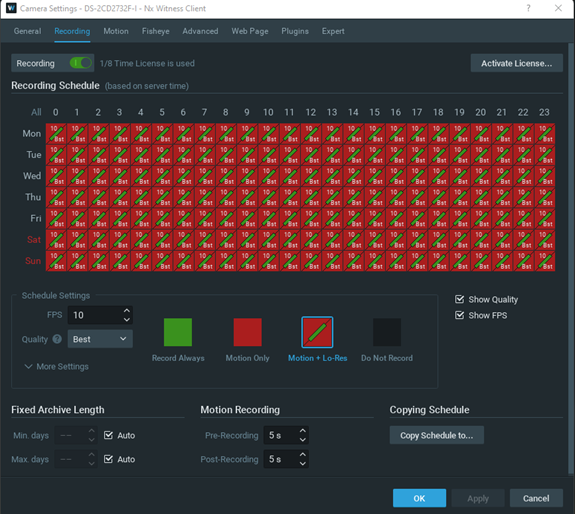Select the Friday hour 3 schedule cell

point(120,219)
